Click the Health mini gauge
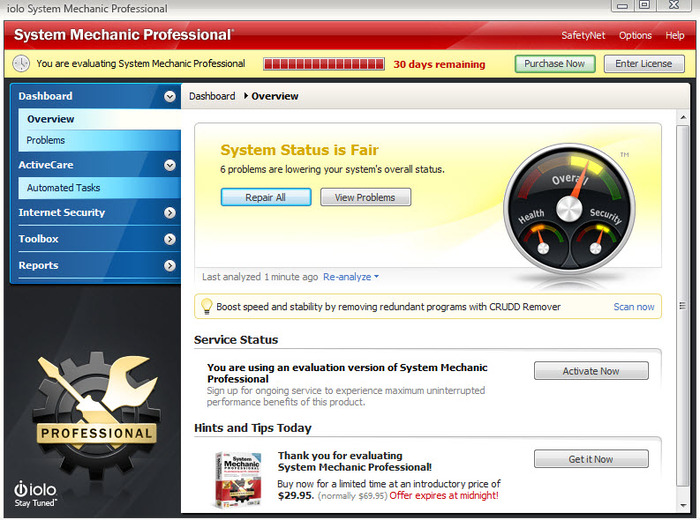 [543, 241]
